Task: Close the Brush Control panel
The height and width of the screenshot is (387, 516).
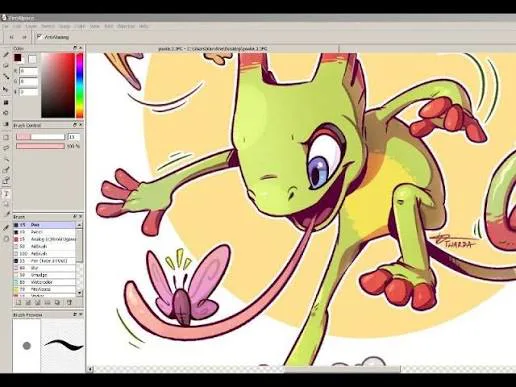Action: pos(81,125)
